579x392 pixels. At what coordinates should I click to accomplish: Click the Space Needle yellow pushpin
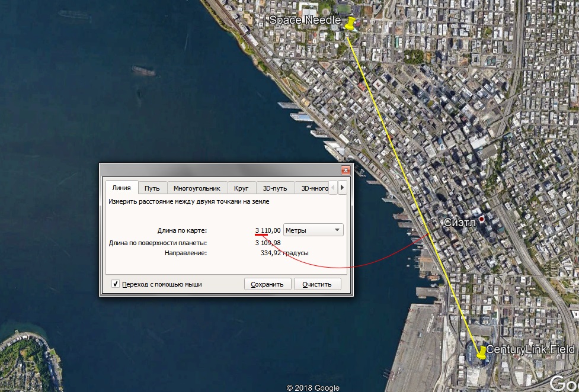tap(350, 23)
